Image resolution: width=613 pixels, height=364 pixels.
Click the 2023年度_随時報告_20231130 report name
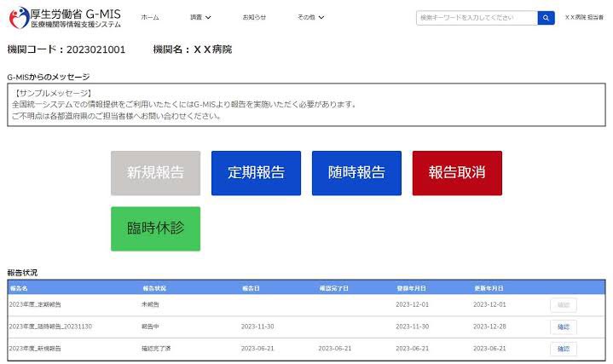pyautogui.click(x=50, y=326)
